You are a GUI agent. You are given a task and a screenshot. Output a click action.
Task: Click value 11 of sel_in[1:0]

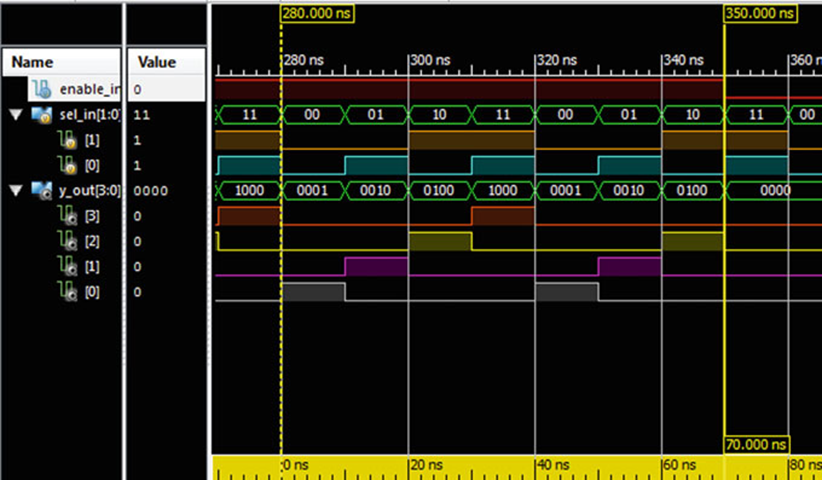[142, 114]
